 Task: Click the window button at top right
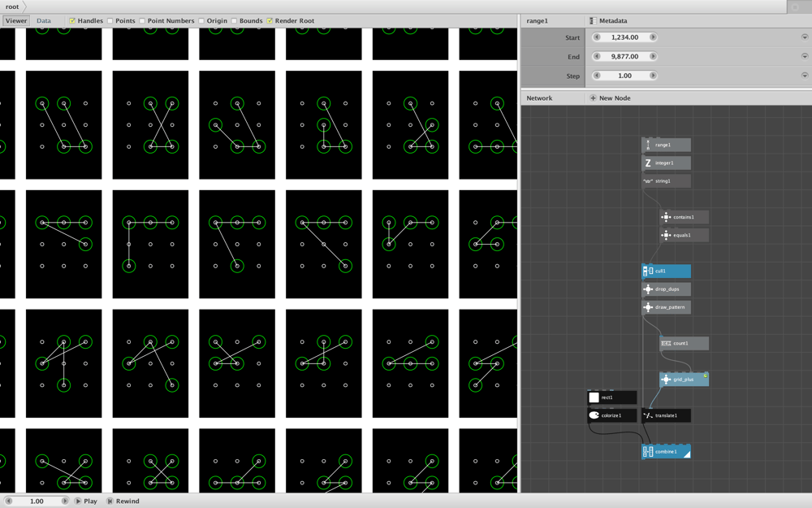pyautogui.click(x=796, y=7)
